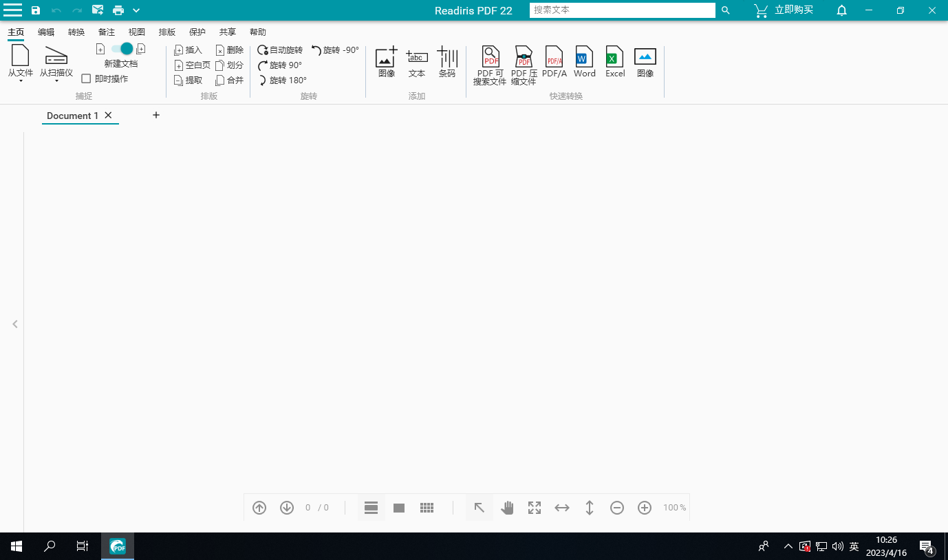Enable the 即时操作 checkbox
948x560 pixels.
pos(86,79)
